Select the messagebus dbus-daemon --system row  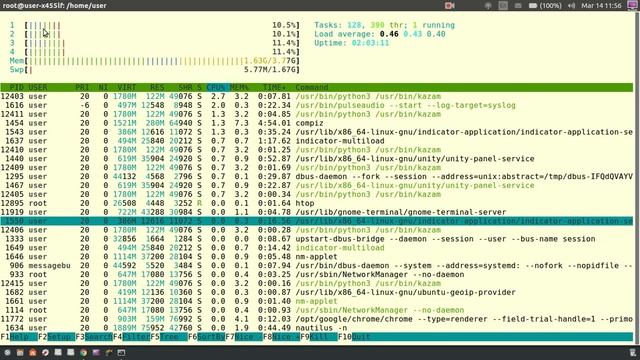click(317, 266)
